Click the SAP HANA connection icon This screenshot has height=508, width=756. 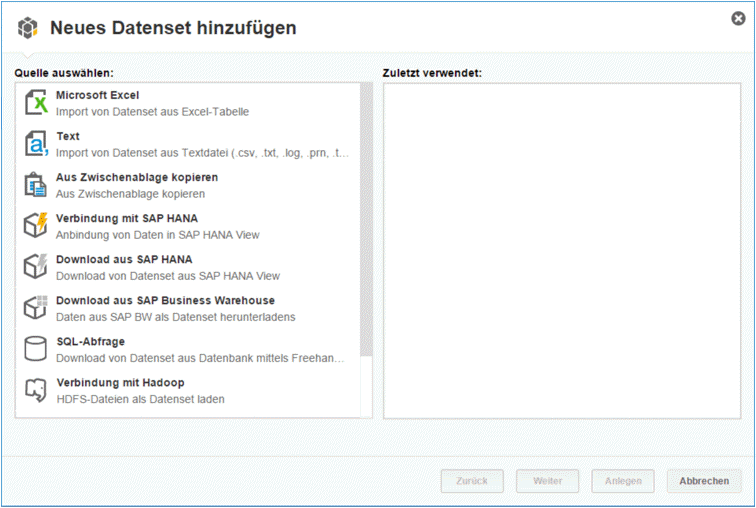click(36, 226)
